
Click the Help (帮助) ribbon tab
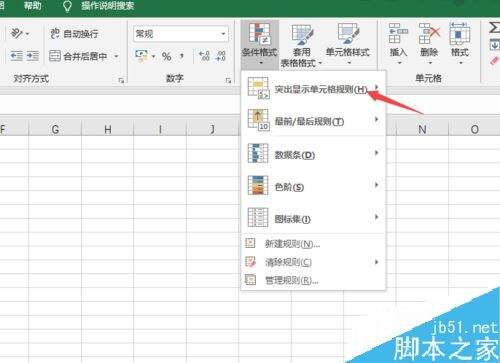(32, 6)
